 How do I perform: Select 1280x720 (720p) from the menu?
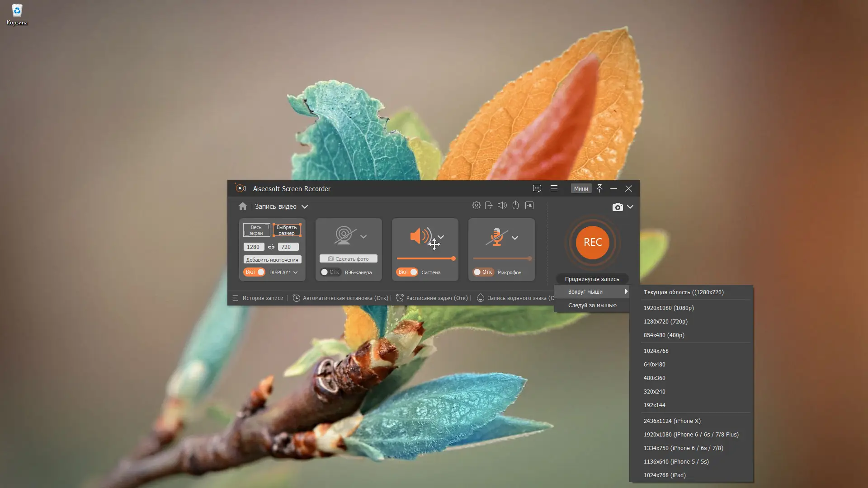665,322
